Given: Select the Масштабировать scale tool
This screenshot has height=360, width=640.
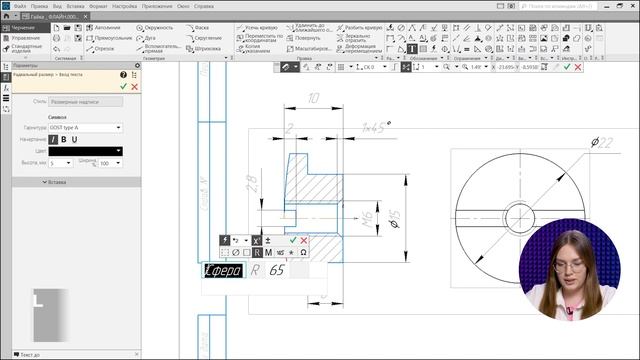Looking at the screenshot, I should click(309, 49).
